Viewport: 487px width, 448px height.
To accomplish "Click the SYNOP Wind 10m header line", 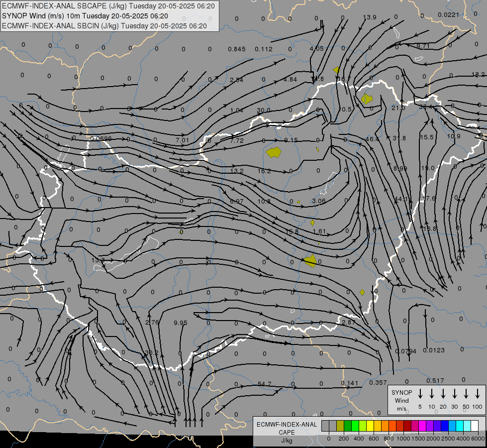I will pyautogui.click(x=85, y=16).
